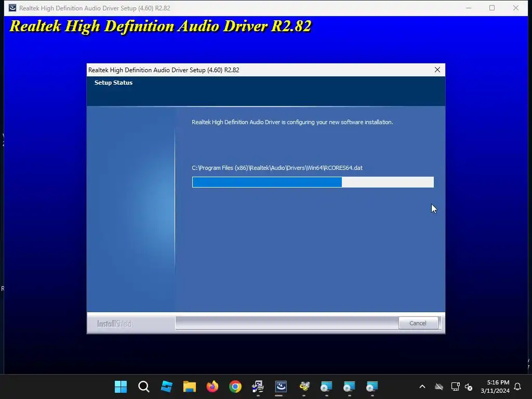Close the outer Realtek setup window
The height and width of the screenshot is (399, 532).
tap(516, 8)
